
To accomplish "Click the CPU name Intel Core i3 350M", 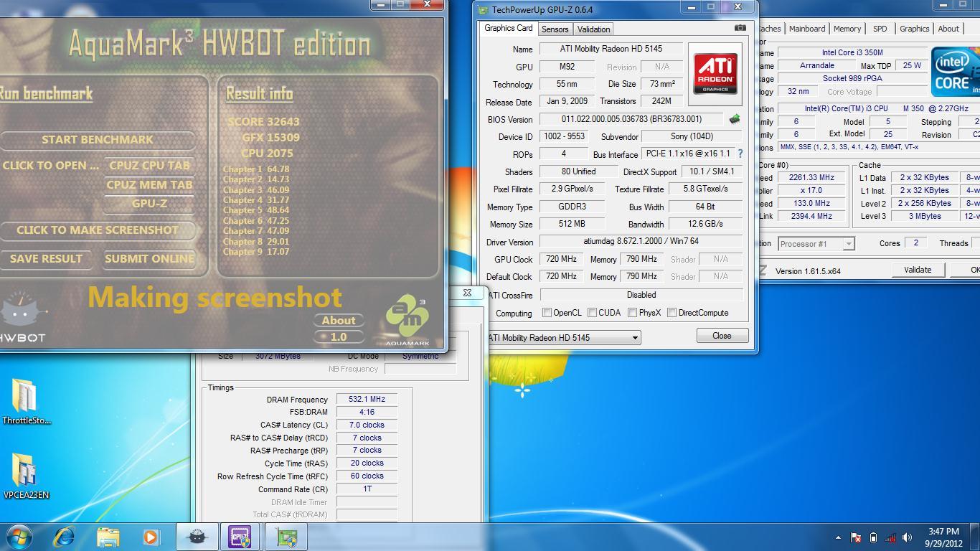I will tap(852, 52).
